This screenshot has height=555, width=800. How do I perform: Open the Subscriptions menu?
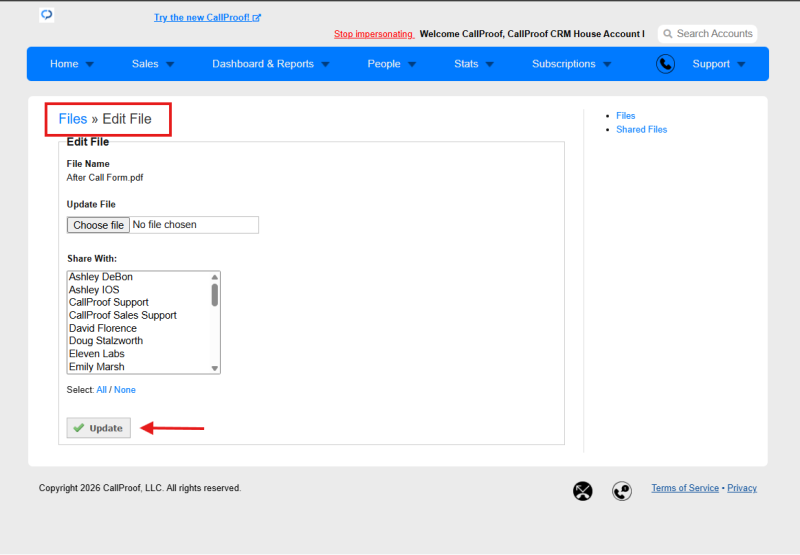563,64
